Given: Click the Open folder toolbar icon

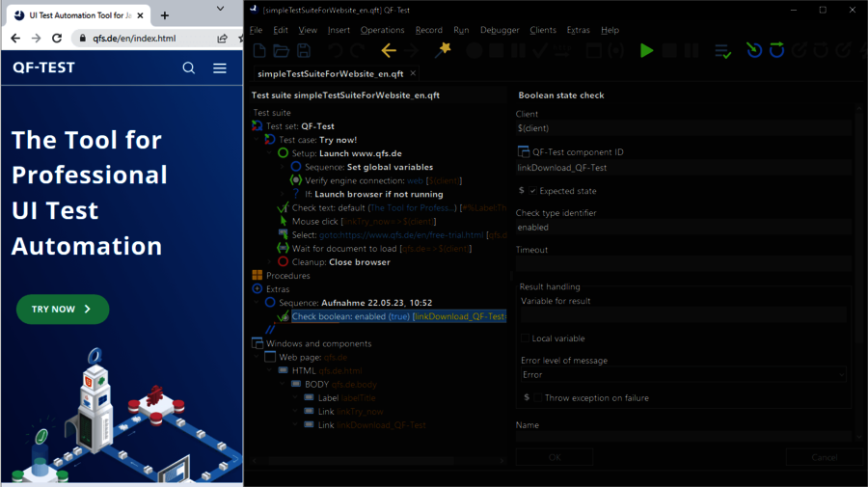Looking at the screenshot, I should [281, 51].
